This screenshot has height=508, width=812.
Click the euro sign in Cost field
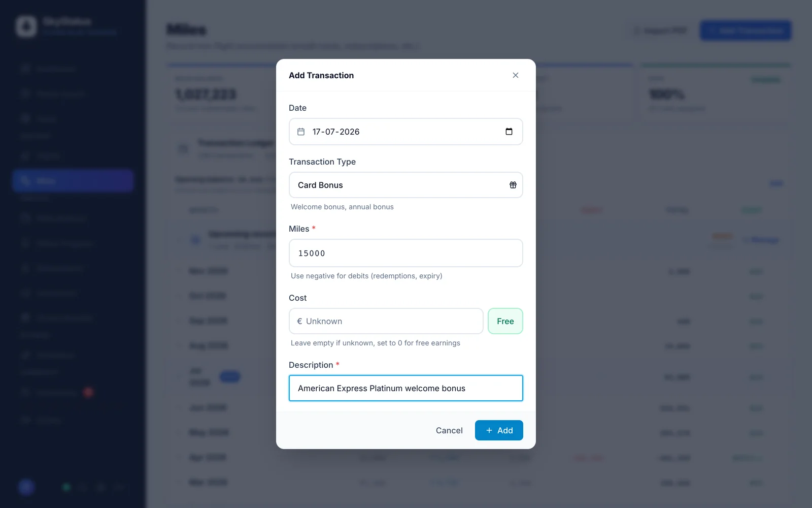pyautogui.click(x=299, y=321)
